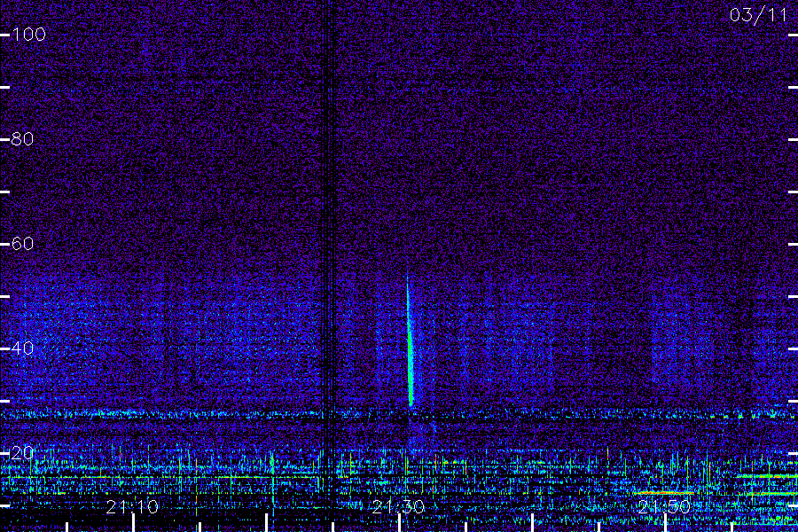The image size is (798, 532).
Task: Click the 21:30 time label
Action: pos(398,507)
